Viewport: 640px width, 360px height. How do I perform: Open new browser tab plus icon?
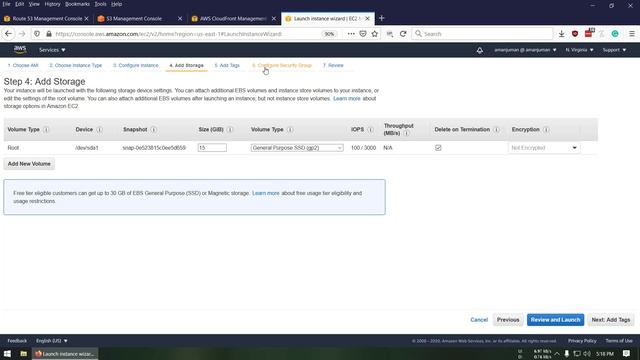coord(382,18)
